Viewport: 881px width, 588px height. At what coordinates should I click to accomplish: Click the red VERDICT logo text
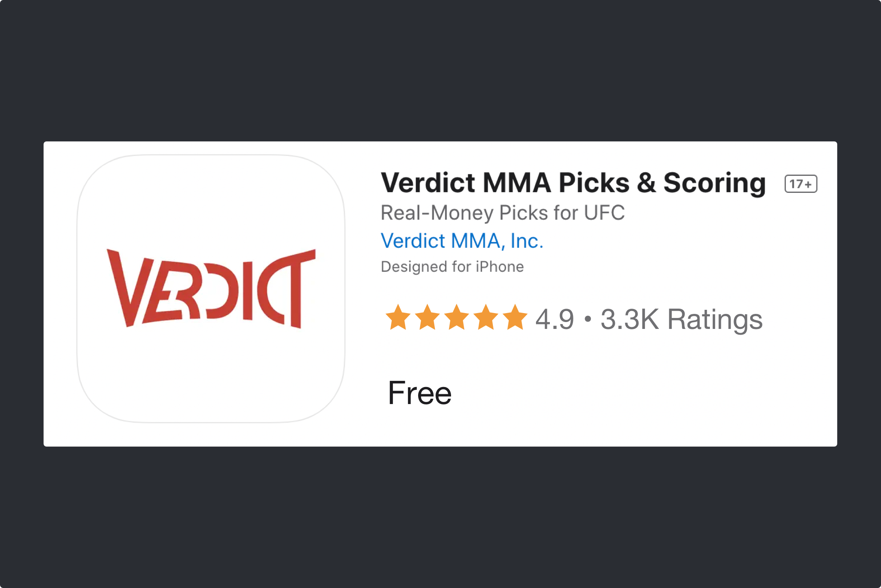(211, 288)
